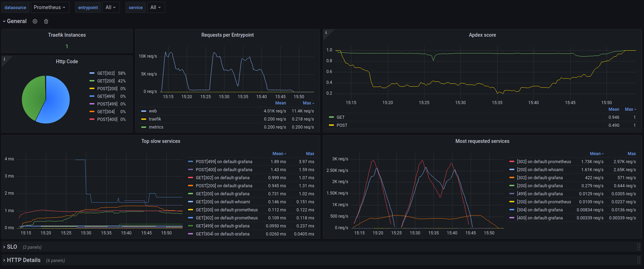Toggle GET series visibility in Apdex score
The width and height of the screenshot is (644, 269).
pyautogui.click(x=340, y=117)
